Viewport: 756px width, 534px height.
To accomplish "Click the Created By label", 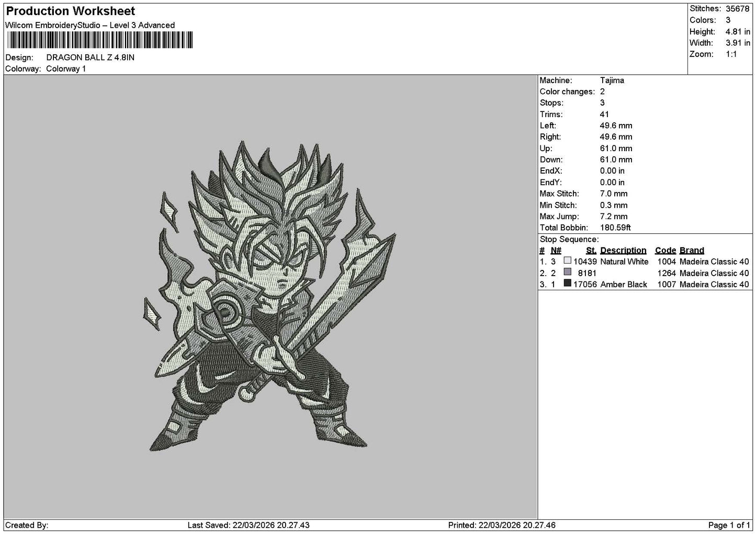I will 27,525.
